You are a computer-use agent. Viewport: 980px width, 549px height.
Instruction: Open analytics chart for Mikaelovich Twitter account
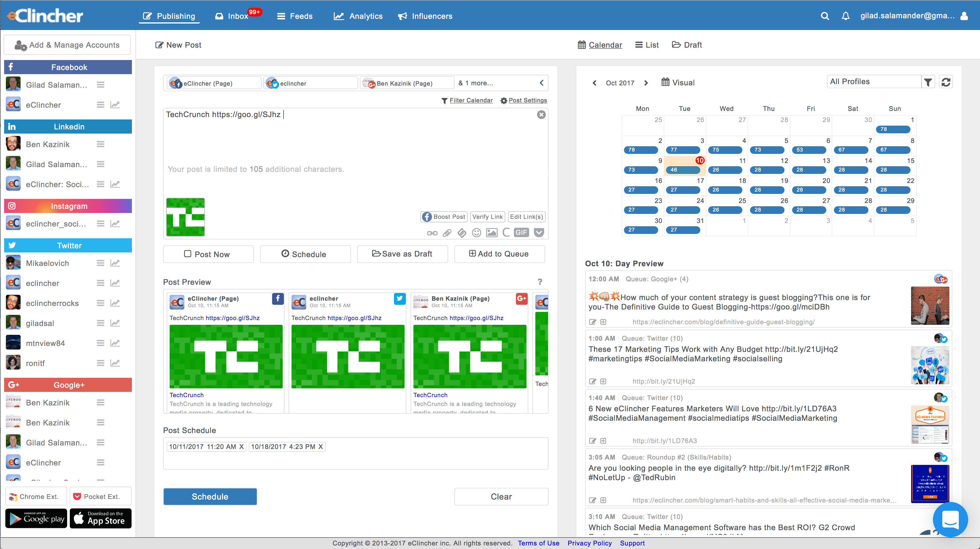pyautogui.click(x=115, y=263)
